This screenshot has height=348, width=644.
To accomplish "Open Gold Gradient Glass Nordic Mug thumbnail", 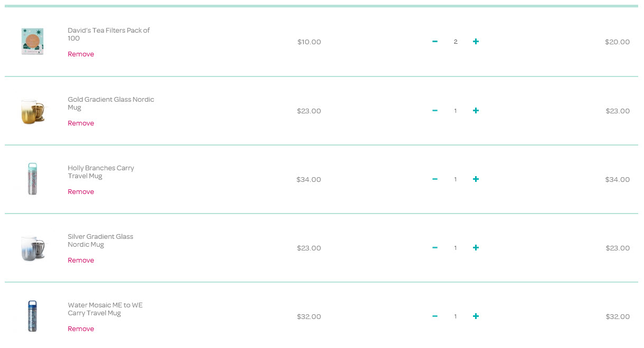I will click(33, 111).
